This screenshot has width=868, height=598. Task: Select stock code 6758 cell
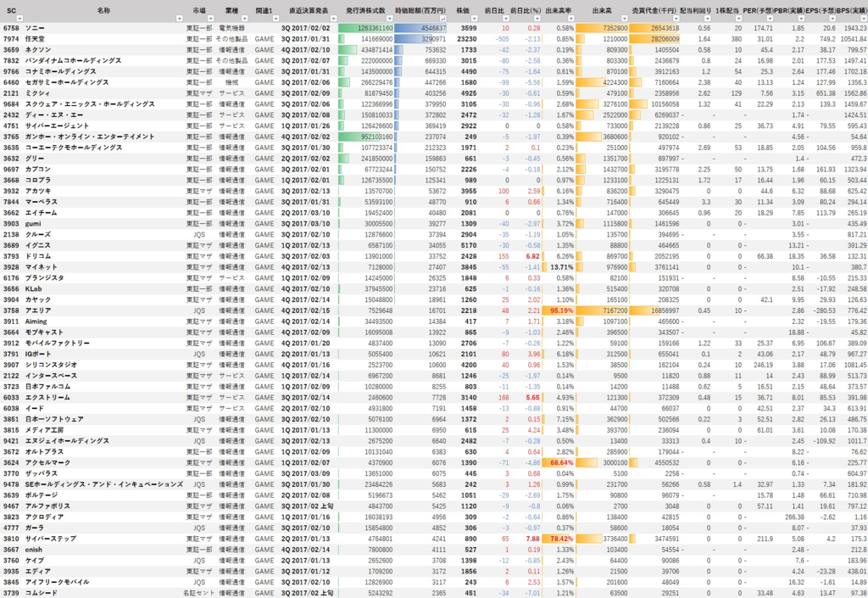point(11,28)
